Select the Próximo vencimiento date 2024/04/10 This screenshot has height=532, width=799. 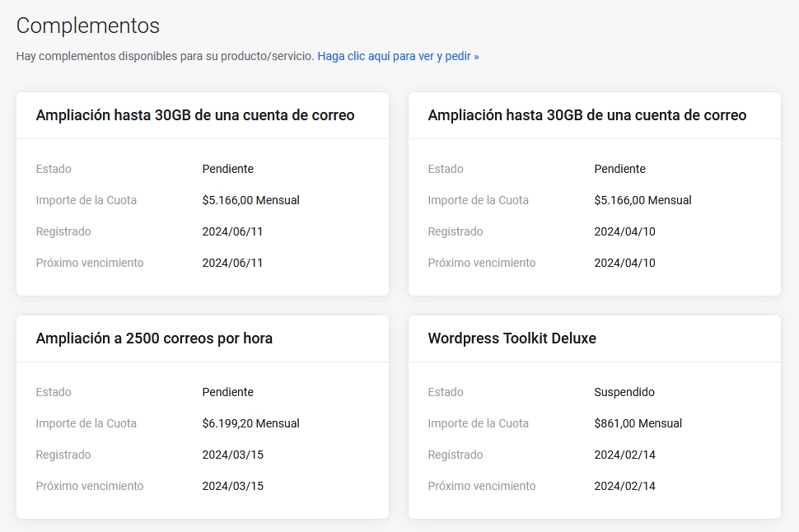point(624,264)
